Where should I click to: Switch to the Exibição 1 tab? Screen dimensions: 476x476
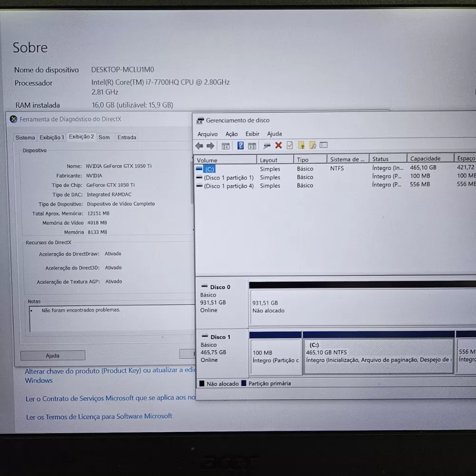(x=51, y=138)
